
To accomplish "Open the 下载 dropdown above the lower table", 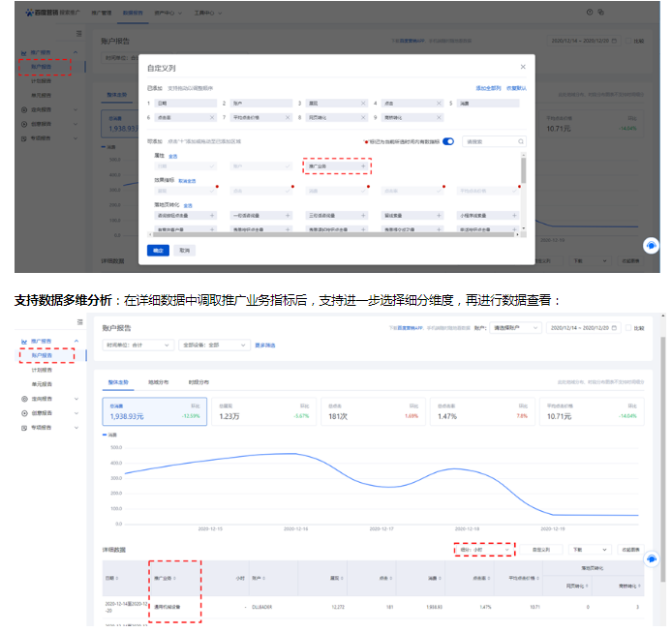I will [590, 550].
